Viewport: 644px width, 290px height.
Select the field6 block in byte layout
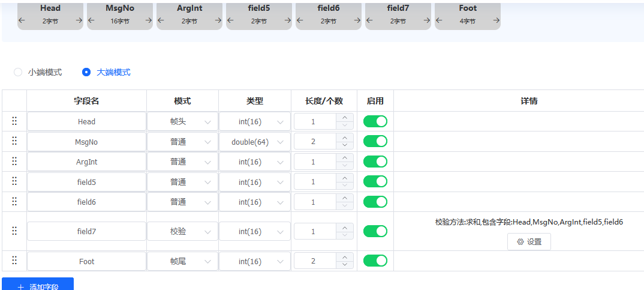[x=329, y=14]
